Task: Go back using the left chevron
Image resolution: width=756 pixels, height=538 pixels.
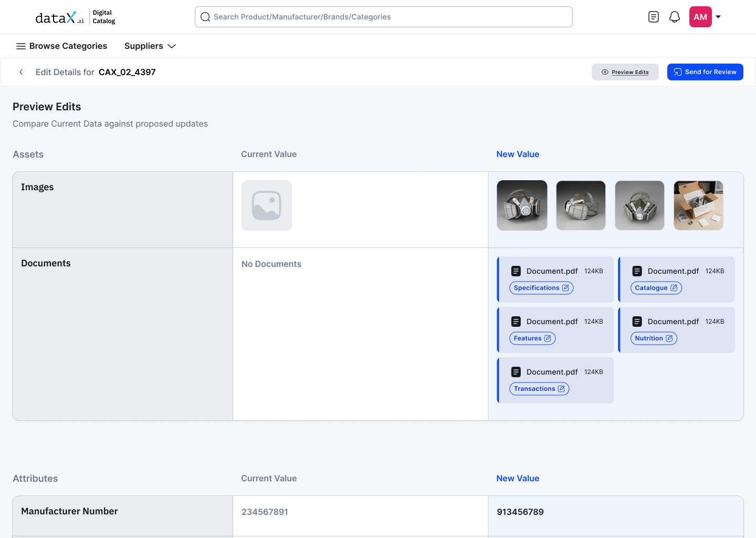Action: tap(21, 72)
